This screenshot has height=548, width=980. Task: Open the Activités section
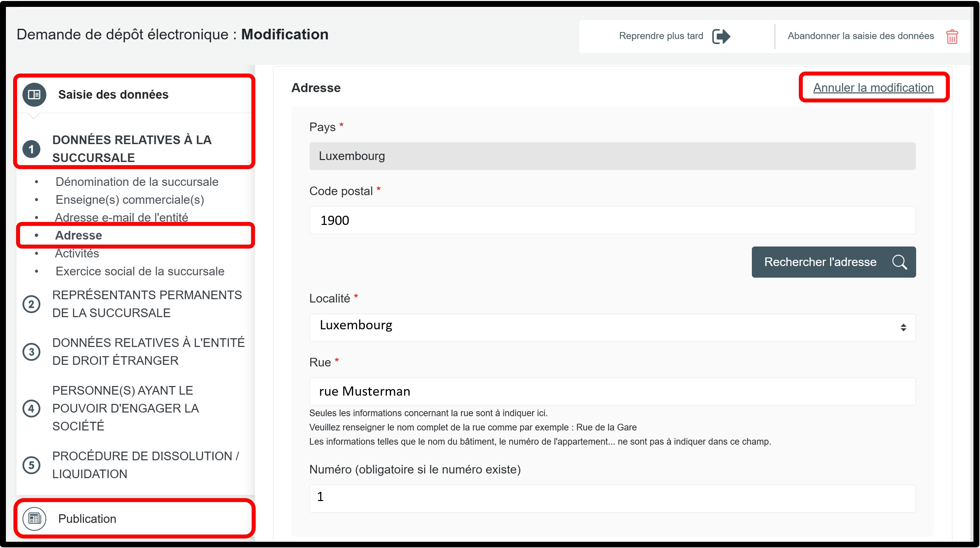[77, 253]
